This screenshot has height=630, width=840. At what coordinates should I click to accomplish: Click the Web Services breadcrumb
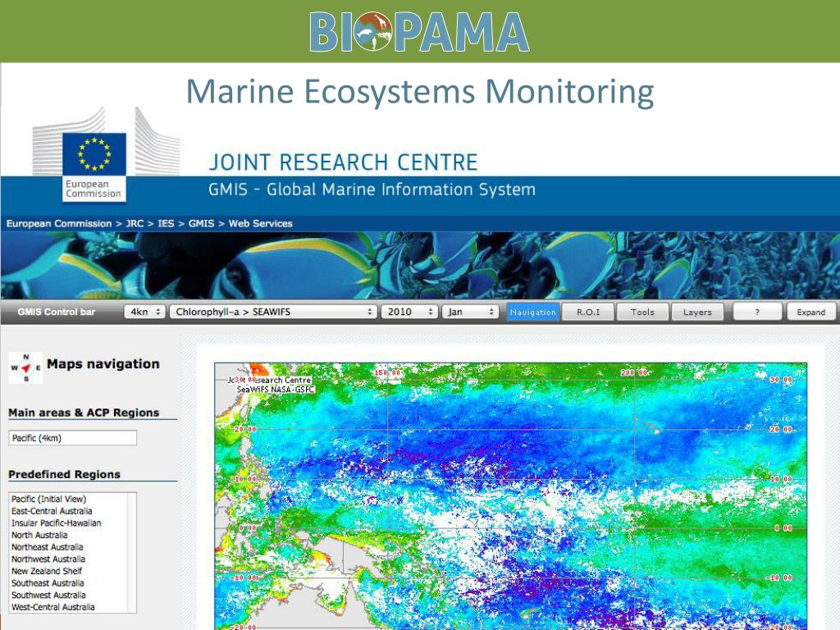point(261,223)
